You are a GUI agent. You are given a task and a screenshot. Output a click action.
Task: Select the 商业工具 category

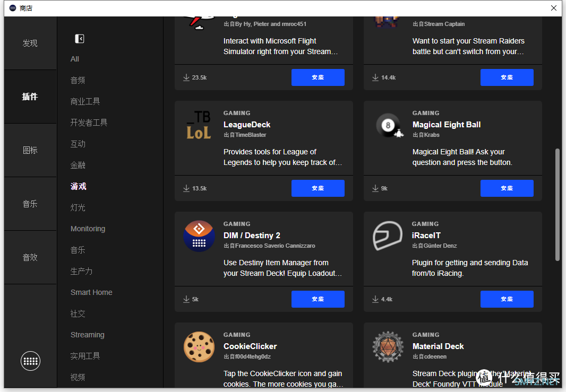(x=85, y=102)
